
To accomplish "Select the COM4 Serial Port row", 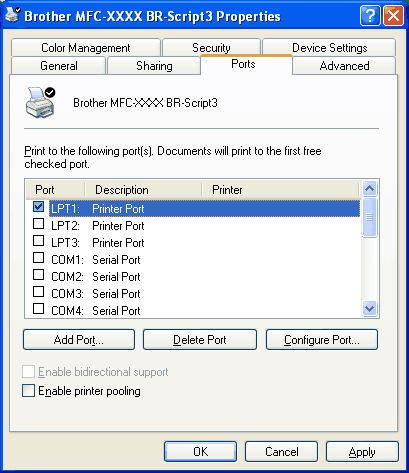I will pyautogui.click(x=193, y=310).
